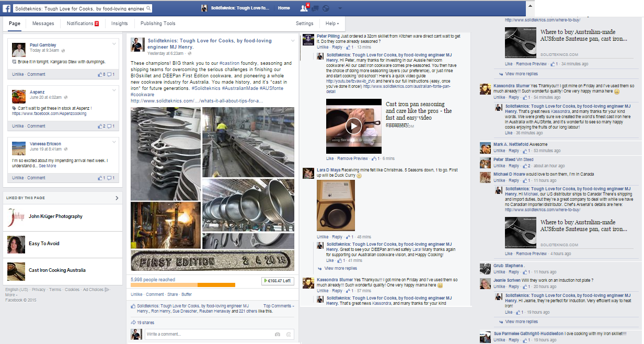Comment on the Aspenz post
This screenshot has width=644, height=344.
[36, 126]
